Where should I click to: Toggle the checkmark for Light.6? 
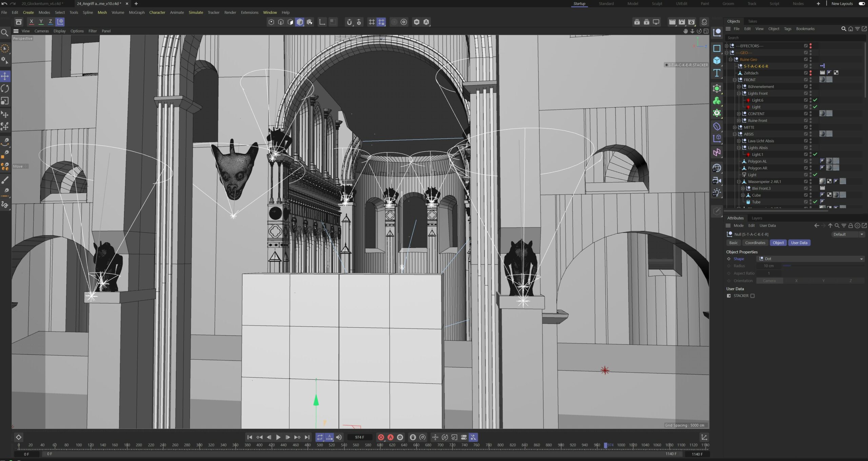click(815, 100)
